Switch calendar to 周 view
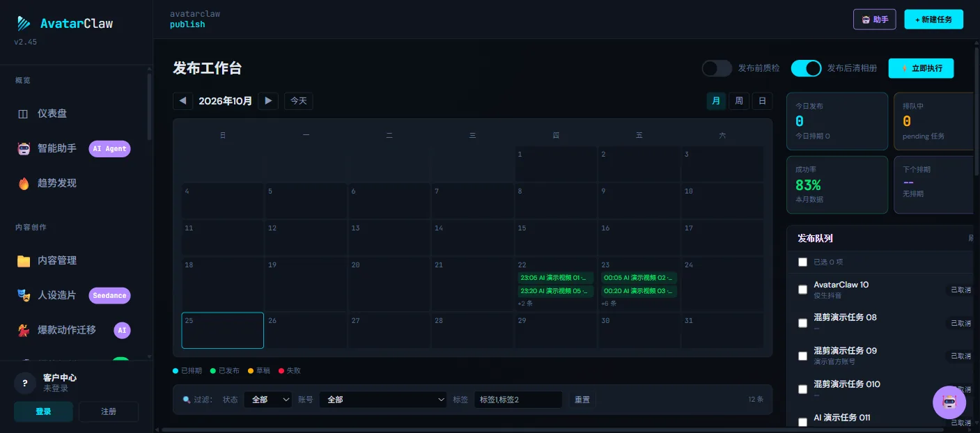This screenshot has height=433, width=980. (x=739, y=101)
